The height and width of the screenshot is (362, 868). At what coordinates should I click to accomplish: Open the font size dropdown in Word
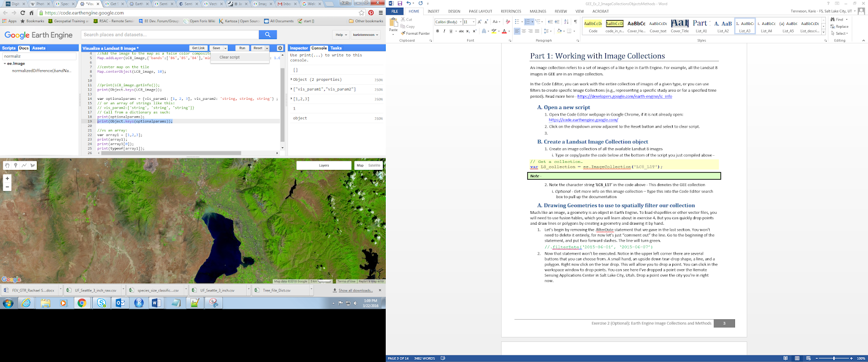[474, 22]
